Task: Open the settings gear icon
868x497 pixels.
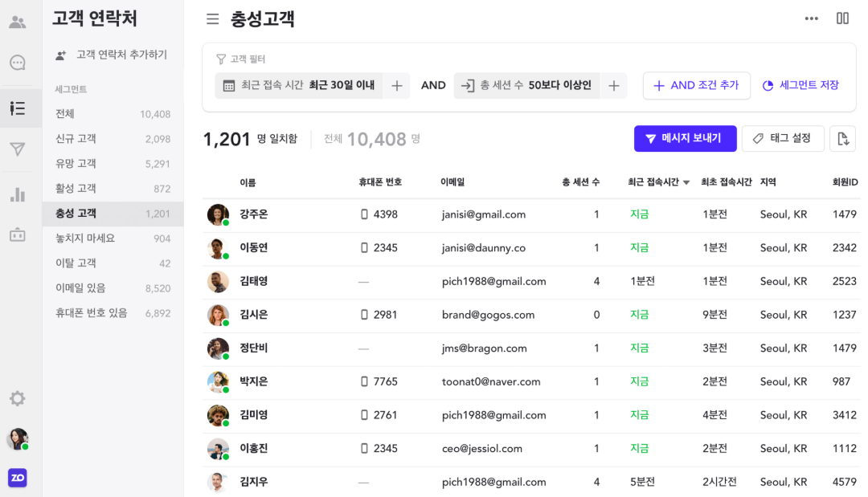Action: coord(18,398)
